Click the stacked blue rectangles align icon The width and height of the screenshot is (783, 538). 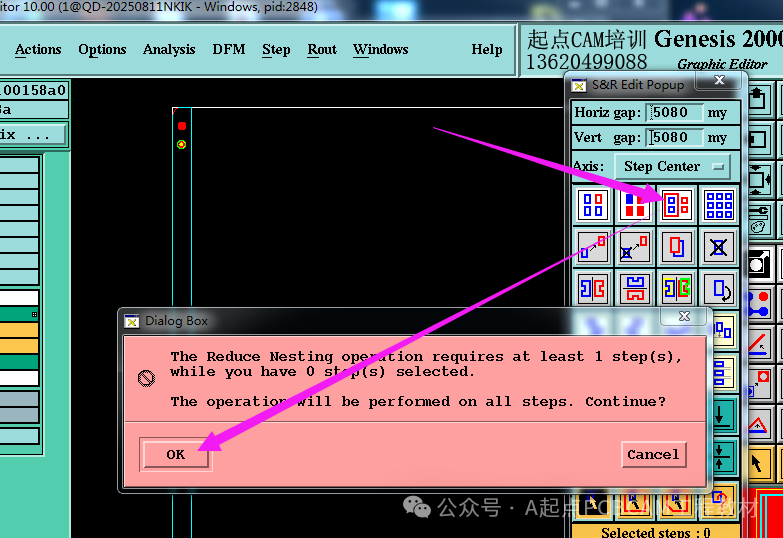[722, 373]
